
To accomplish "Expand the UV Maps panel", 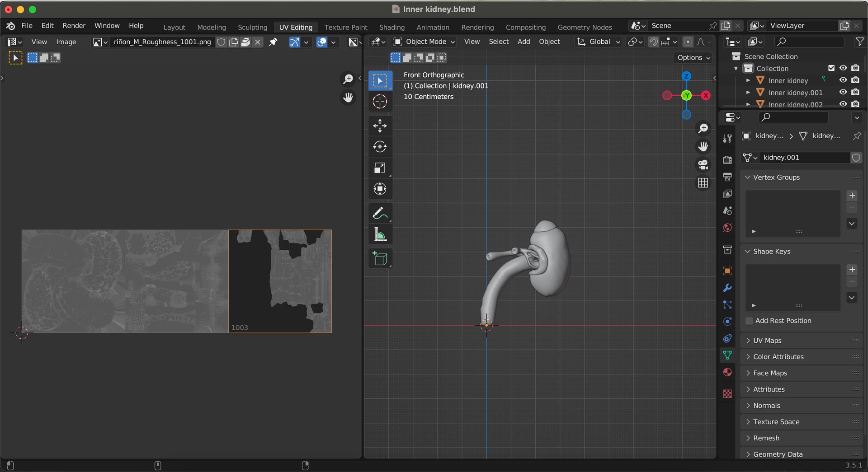I will point(802,341).
